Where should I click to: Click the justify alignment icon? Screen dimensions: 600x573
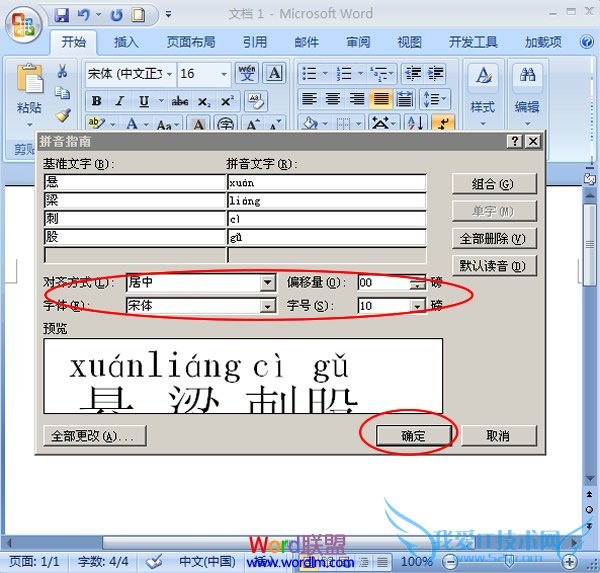[x=381, y=99]
